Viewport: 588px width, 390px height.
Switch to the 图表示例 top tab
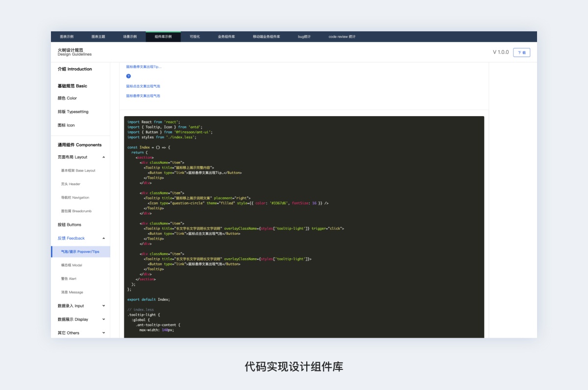pos(67,37)
